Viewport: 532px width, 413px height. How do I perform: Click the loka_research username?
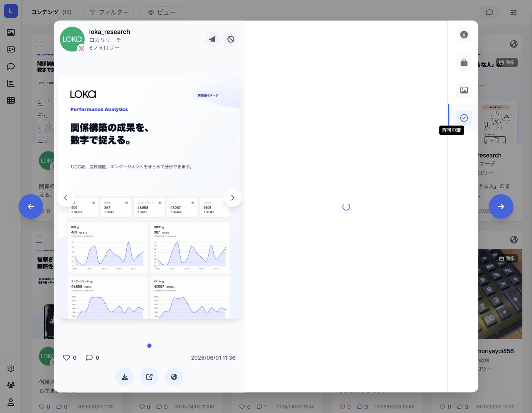[110, 32]
